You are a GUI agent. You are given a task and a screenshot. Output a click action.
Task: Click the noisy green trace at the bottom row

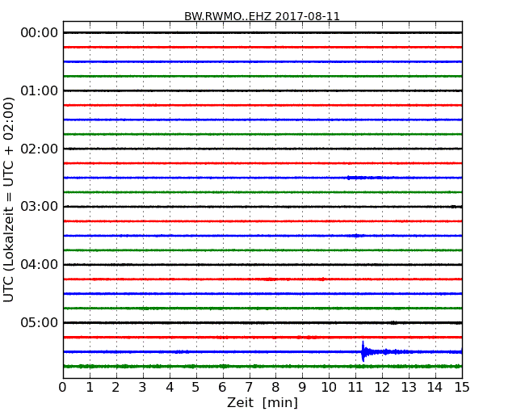(262, 367)
